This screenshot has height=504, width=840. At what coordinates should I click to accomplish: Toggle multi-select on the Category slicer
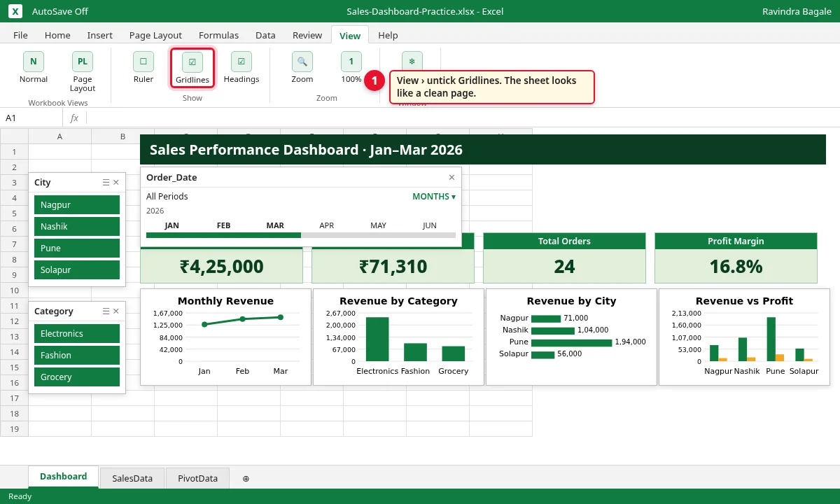click(x=106, y=311)
